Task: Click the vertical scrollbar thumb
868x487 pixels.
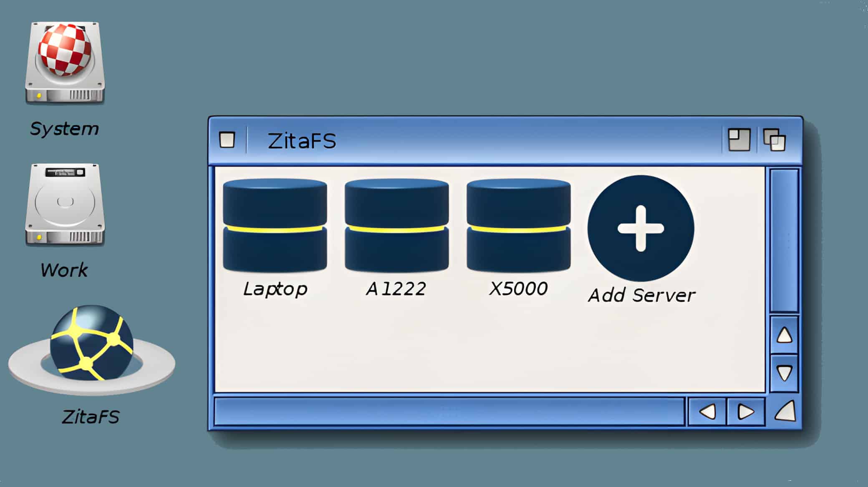Action: click(785, 241)
